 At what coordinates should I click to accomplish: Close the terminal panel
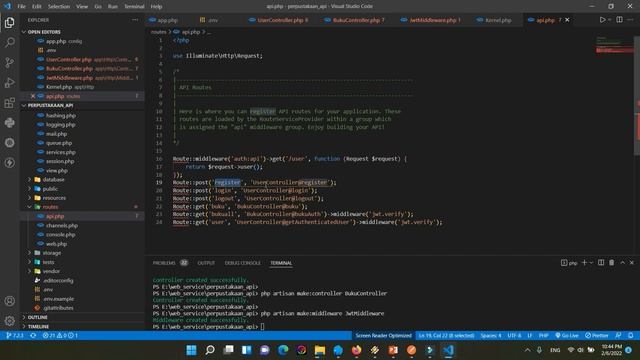(x=632, y=263)
